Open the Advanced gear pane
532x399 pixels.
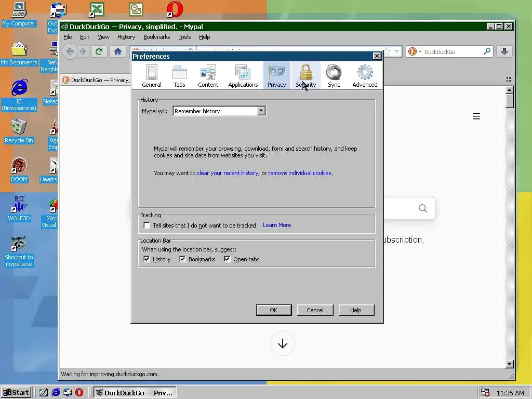click(365, 76)
